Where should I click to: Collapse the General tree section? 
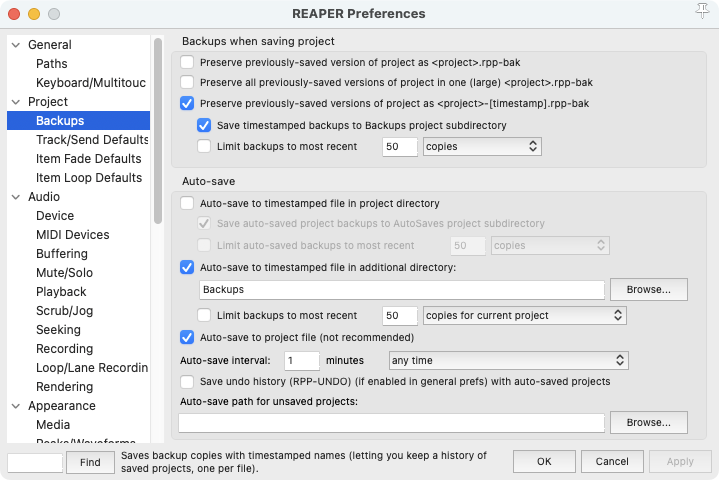15,45
